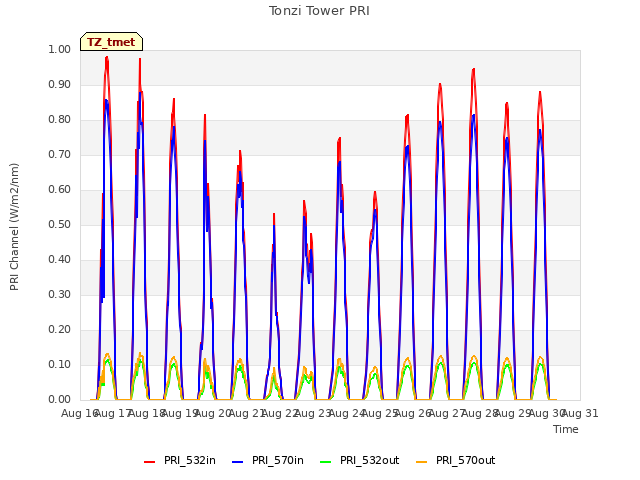Click the 0.50 y-axis tick value
The image size is (640, 480).
(60, 224)
